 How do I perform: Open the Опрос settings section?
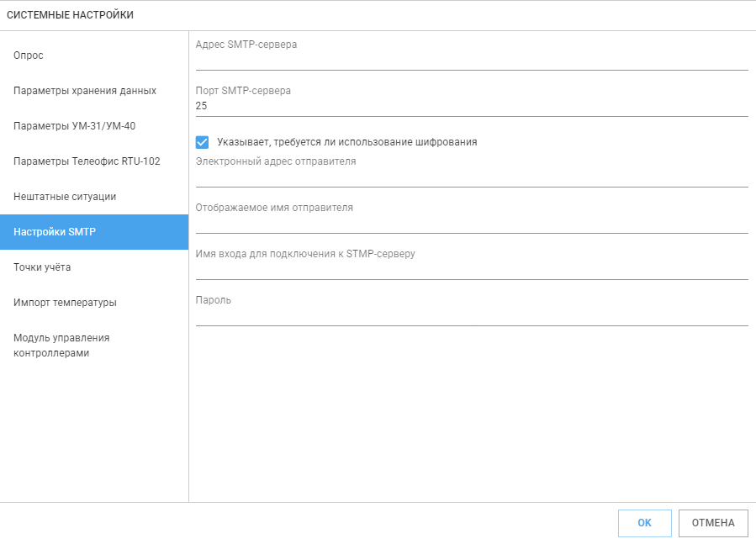(94, 55)
